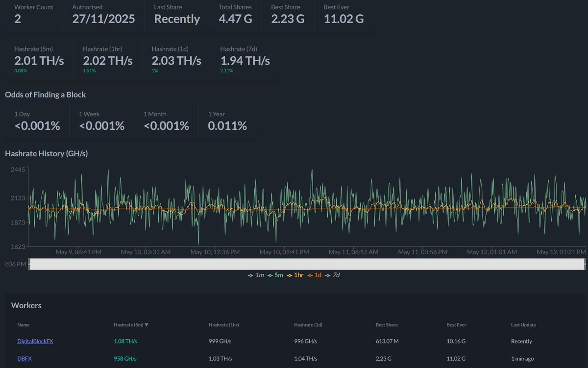Click 958 GH/s in DBFX row
Screen dimensions: 588x368
click(x=125, y=358)
